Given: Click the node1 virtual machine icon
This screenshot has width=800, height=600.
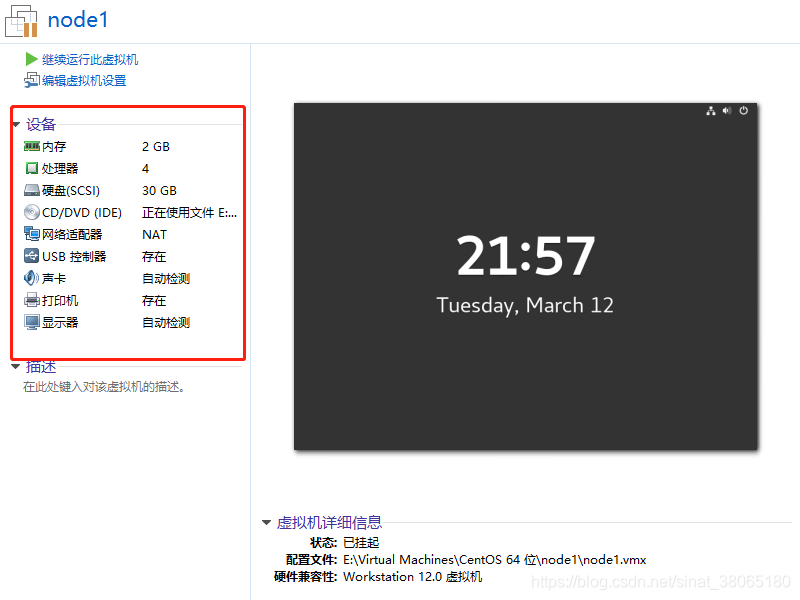Looking at the screenshot, I should pos(21,20).
